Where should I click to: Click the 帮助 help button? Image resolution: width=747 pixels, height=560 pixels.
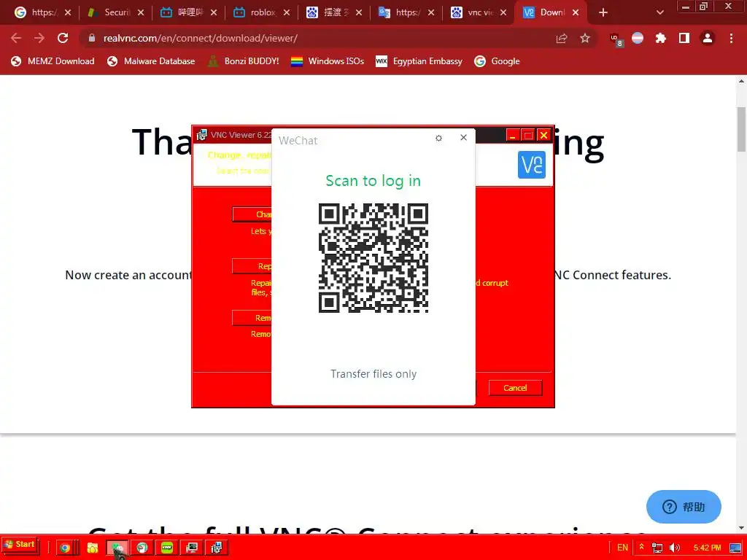click(684, 507)
